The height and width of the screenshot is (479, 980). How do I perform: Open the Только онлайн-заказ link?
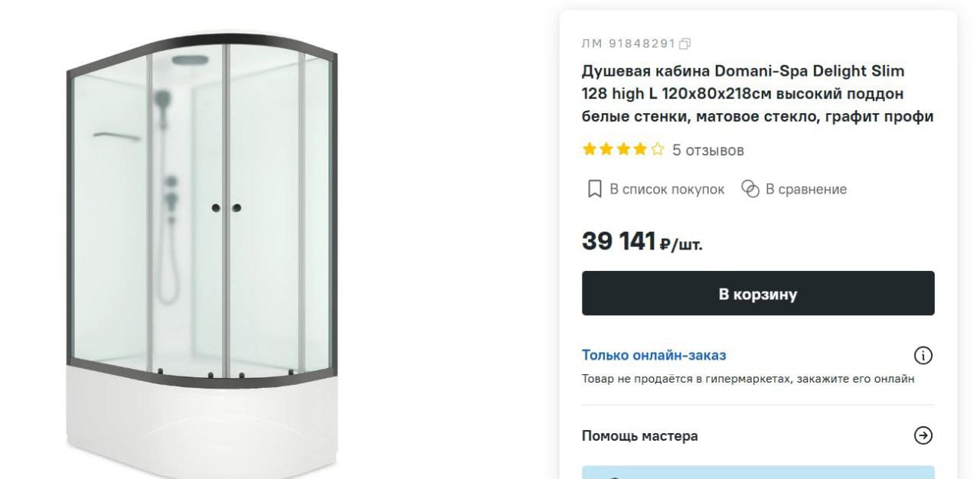[x=654, y=355]
